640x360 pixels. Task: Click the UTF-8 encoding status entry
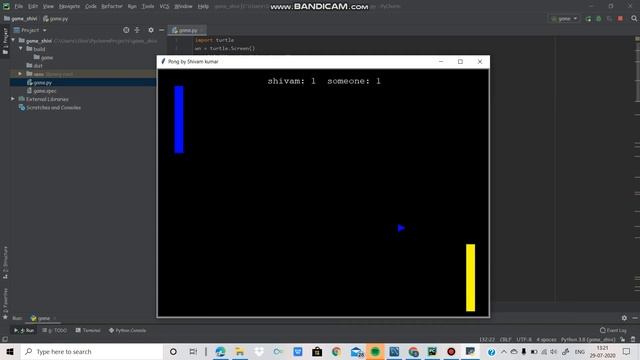pos(524,340)
